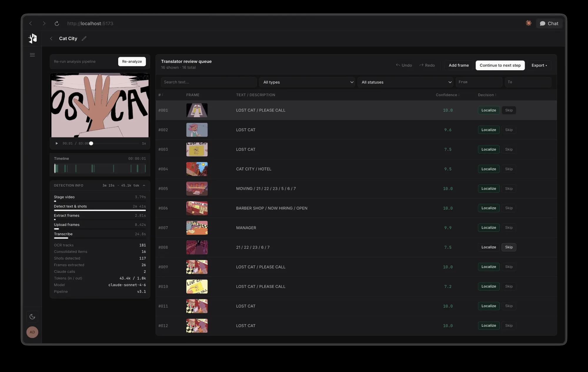Image resolution: width=588 pixels, height=372 pixels.
Task: Set row #008 decision to Localize
Action: pyautogui.click(x=488, y=247)
